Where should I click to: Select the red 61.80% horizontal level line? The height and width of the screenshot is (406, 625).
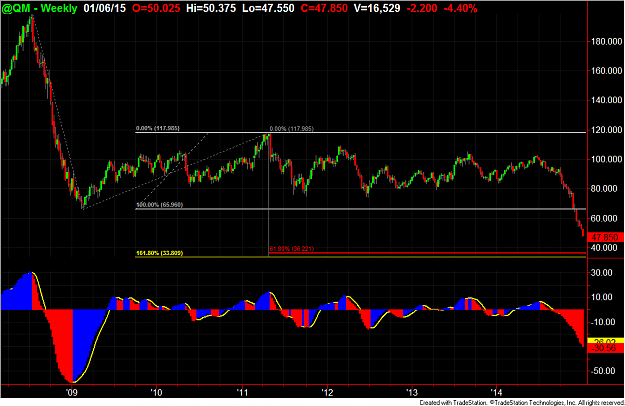click(x=428, y=253)
